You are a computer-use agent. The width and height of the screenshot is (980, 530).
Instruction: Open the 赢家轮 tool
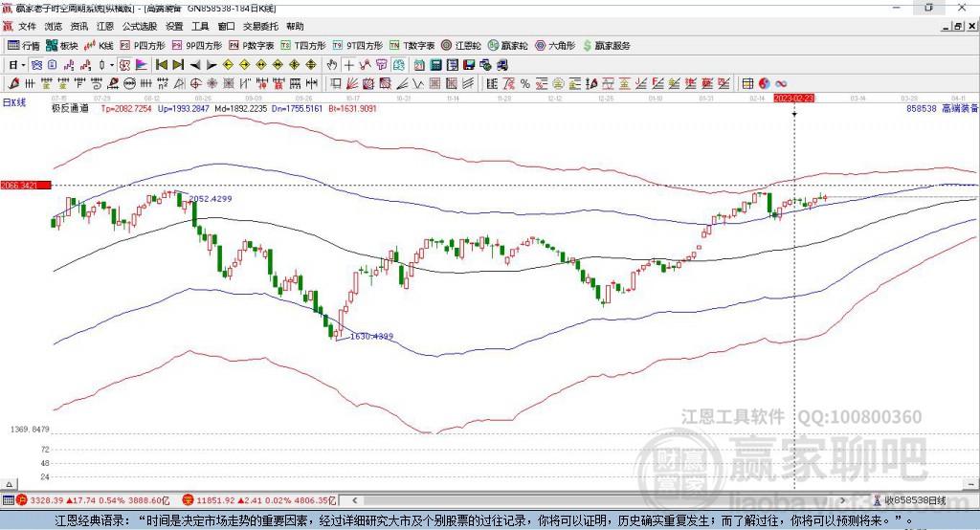coord(507,46)
